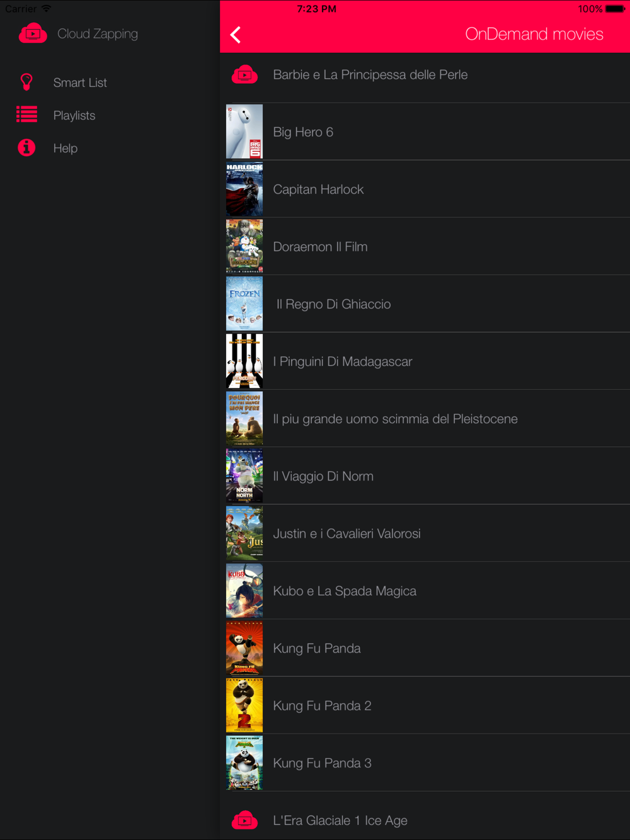Open the Help menu item
Image resolution: width=630 pixels, height=840 pixels.
tap(66, 148)
